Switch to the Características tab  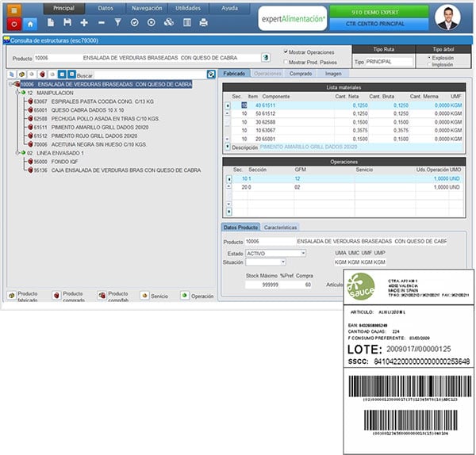[x=280, y=227]
